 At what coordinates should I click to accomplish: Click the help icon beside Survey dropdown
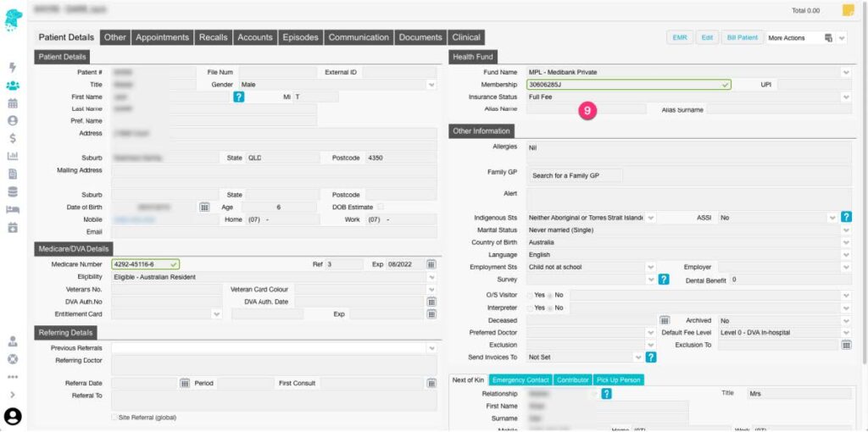point(664,280)
